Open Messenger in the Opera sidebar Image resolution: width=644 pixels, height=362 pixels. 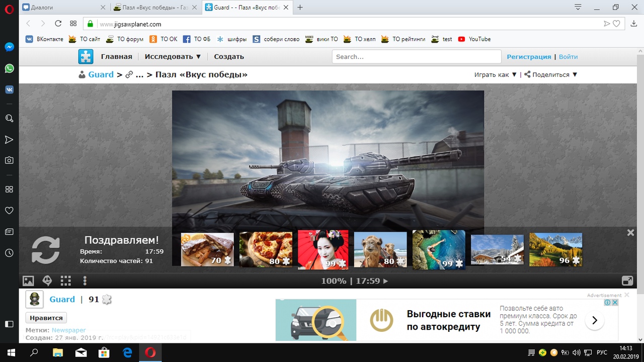click(9, 47)
